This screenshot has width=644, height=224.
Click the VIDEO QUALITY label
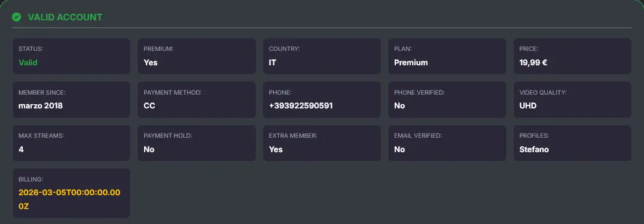coord(543,92)
